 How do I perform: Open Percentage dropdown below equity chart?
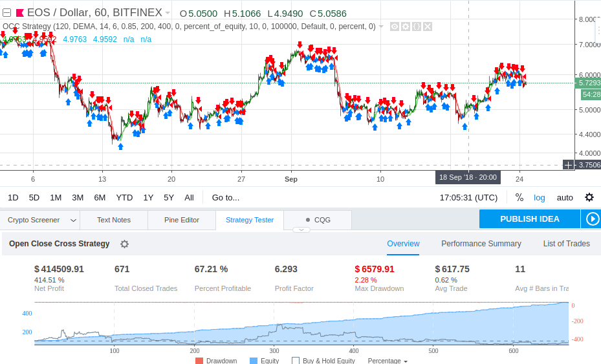(x=388, y=361)
